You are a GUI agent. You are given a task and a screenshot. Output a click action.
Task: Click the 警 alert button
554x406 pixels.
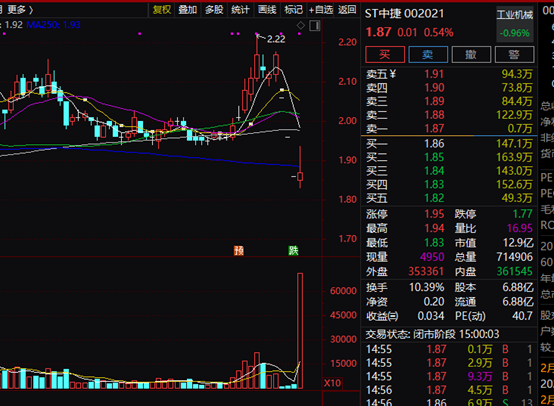(x=514, y=55)
